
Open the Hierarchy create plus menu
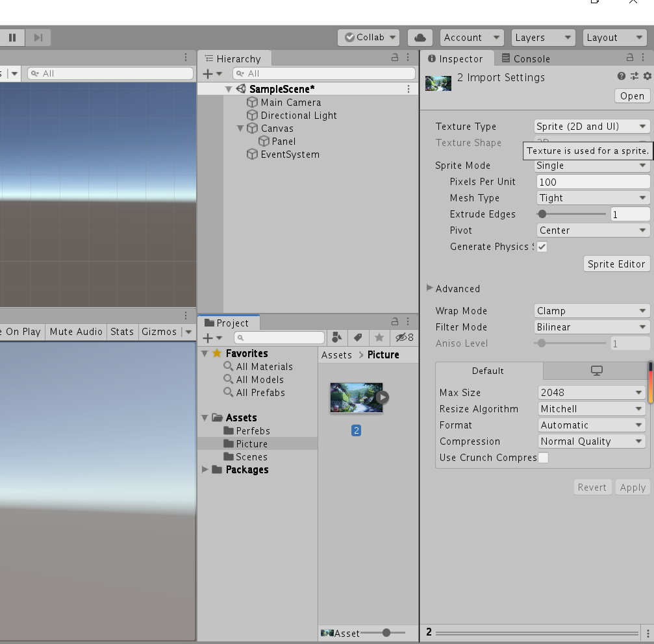[212, 74]
